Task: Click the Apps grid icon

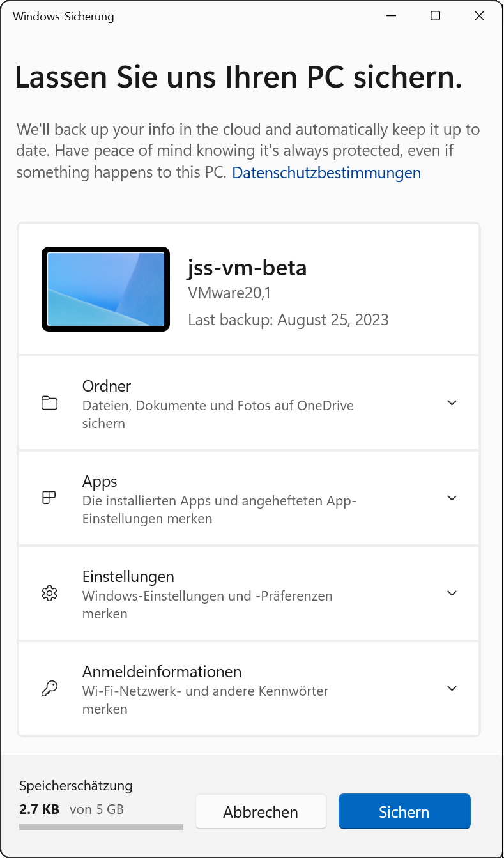Action: (x=49, y=498)
